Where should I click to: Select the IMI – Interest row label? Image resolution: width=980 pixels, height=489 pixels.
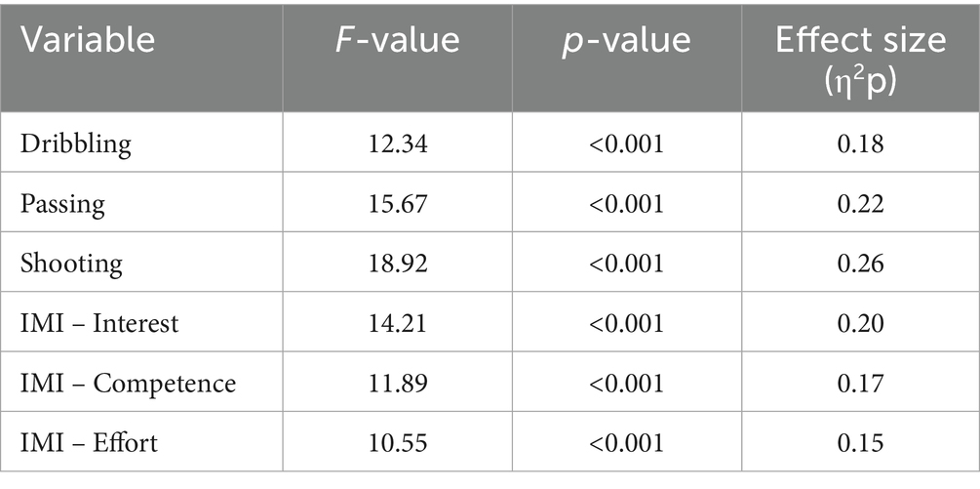click(x=98, y=323)
